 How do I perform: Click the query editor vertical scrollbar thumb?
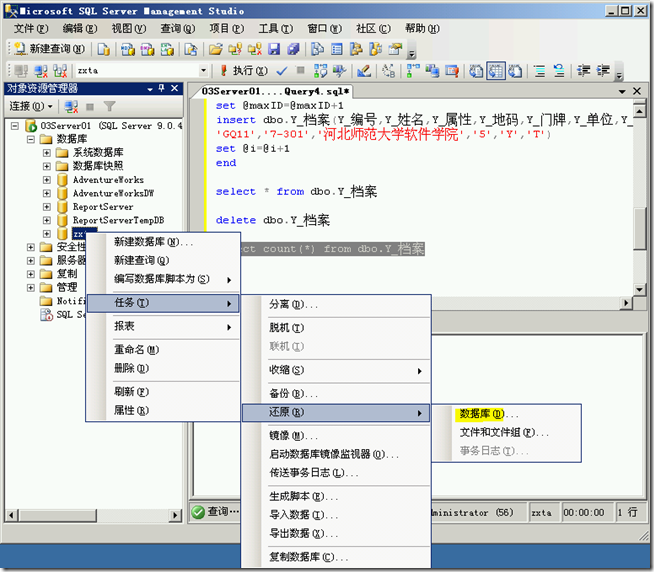click(x=639, y=229)
